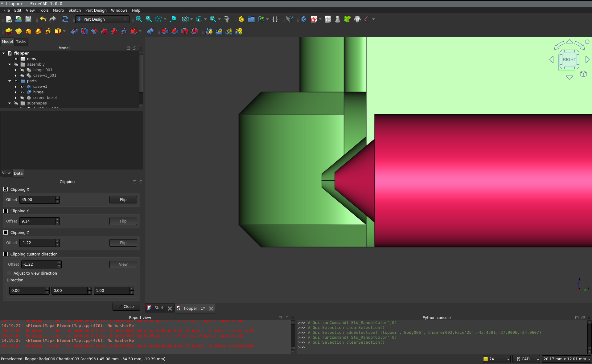
Task: Open the File menu
Action: (6, 10)
